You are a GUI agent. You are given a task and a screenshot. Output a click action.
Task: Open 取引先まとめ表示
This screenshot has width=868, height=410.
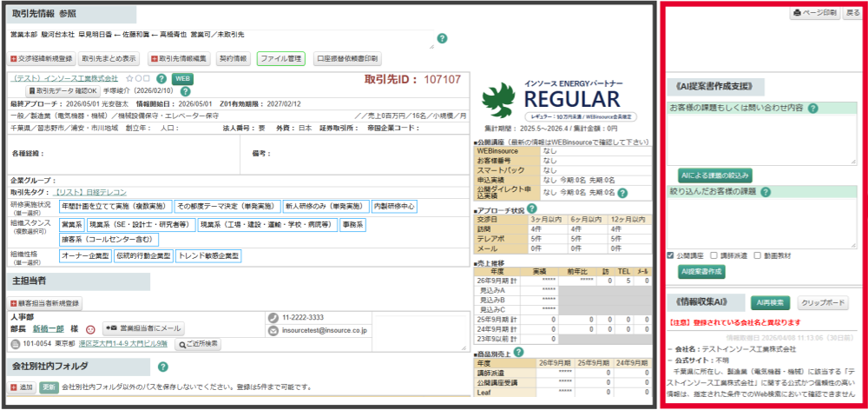108,58
